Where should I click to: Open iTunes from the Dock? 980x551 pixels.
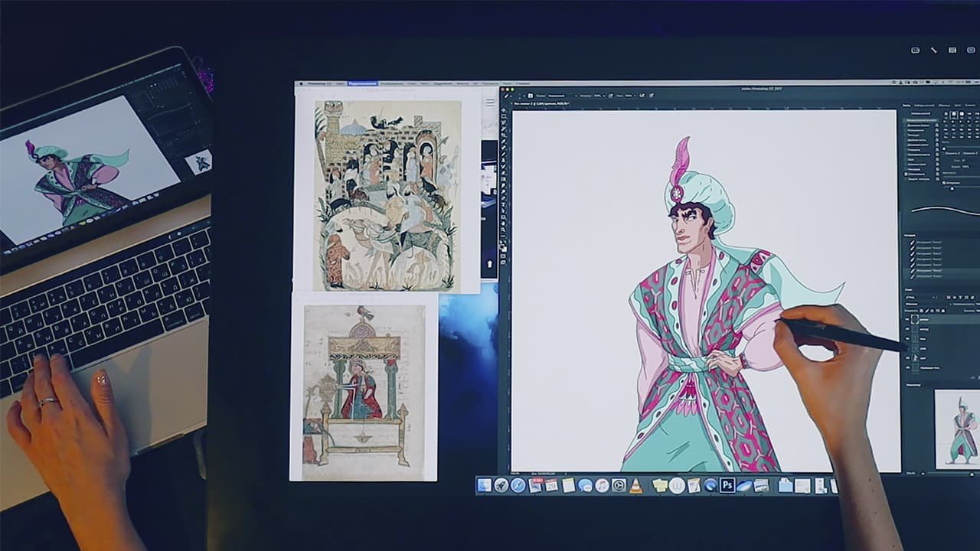[602, 485]
